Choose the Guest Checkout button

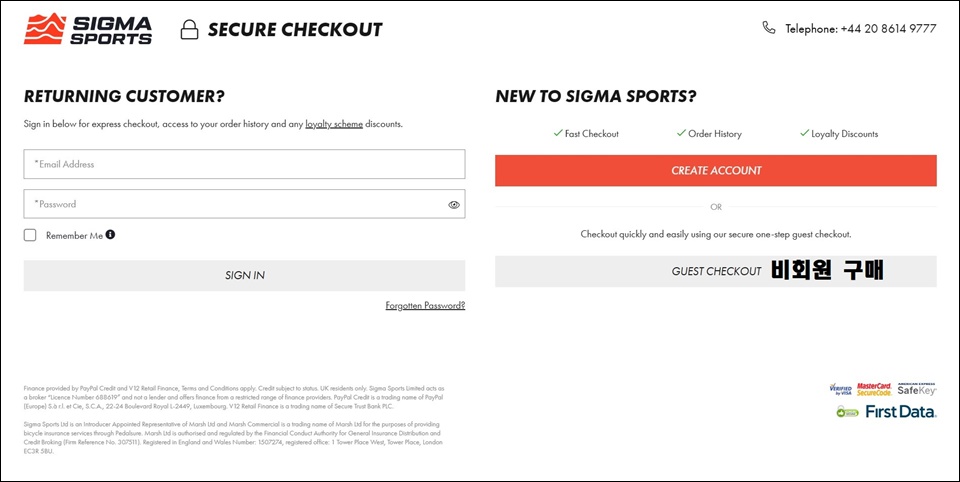click(x=716, y=271)
